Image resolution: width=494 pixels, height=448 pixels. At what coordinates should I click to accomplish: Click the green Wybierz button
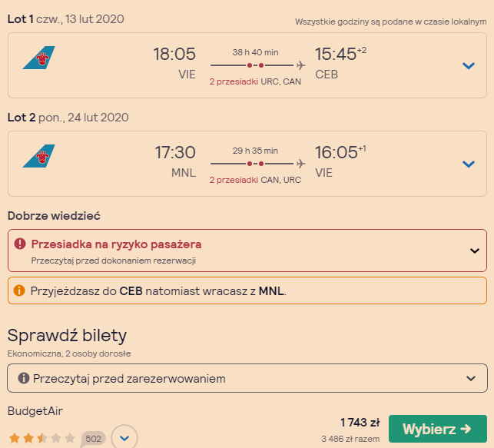click(x=438, y=429)
